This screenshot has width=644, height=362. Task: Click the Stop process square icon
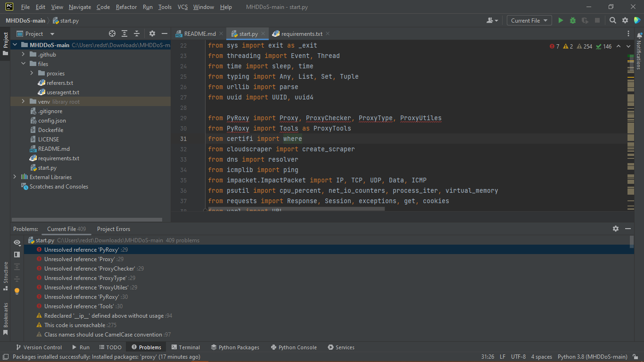point(597,20)
